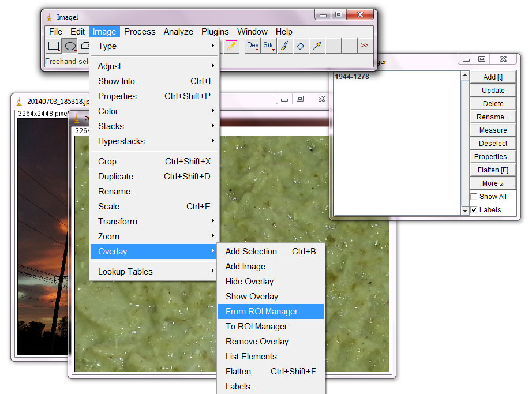Open the Dev toolset icon
The height and width of the screenshot is (394, 532).
[x=252, y=46]
